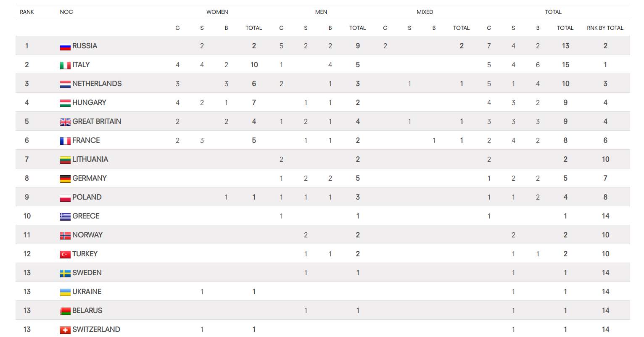Sort by RNK BY TOTAL column header

click(x=605, y=28)
